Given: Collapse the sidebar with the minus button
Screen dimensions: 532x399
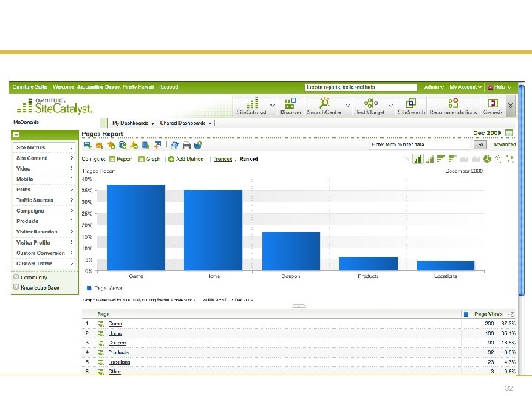Looking at the screenshot, I should click(16, 135).
